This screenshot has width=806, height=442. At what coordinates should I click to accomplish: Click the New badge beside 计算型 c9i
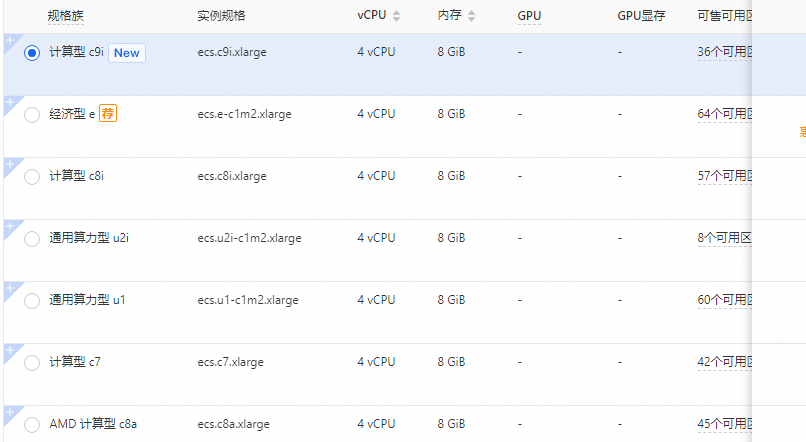coord(127,53)
